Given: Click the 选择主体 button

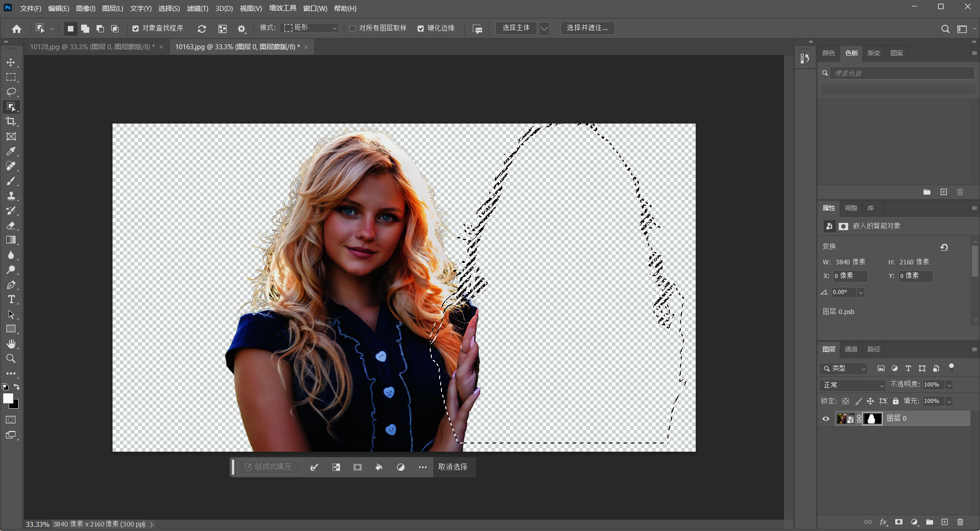Looking at the screenshot, I should (x=516, y=28).
